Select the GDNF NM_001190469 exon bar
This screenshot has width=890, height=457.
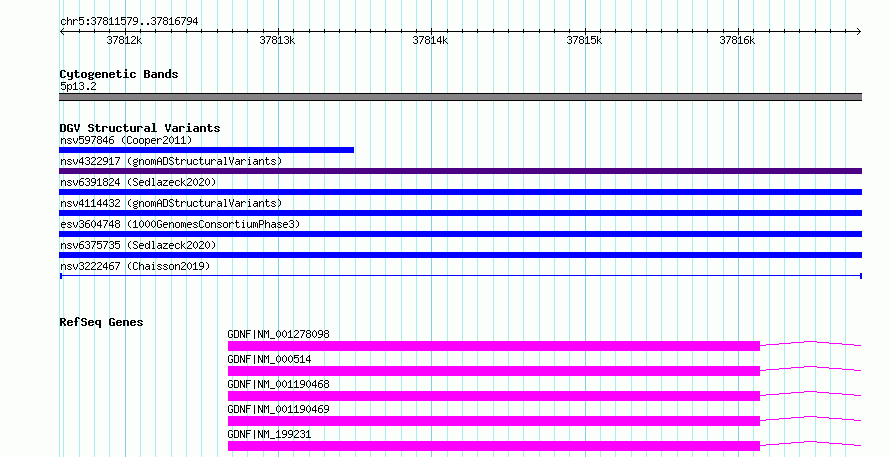(494, 421)
